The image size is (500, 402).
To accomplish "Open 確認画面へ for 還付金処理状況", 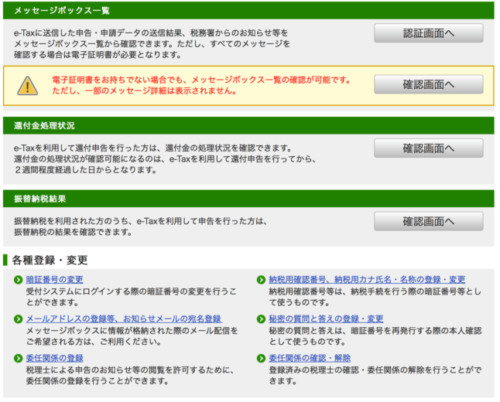I will pyautogui.click(x=428, y=148).
